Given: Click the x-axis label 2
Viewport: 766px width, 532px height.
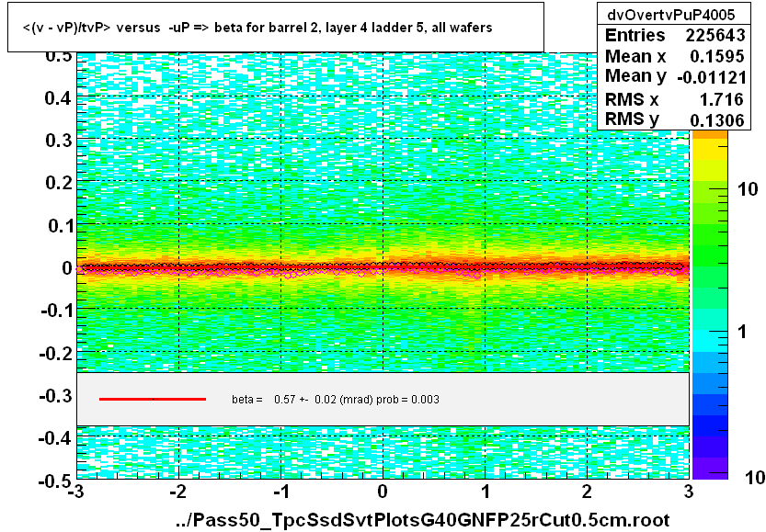Looking at the screenshot, I should click(x=587, y=492).
